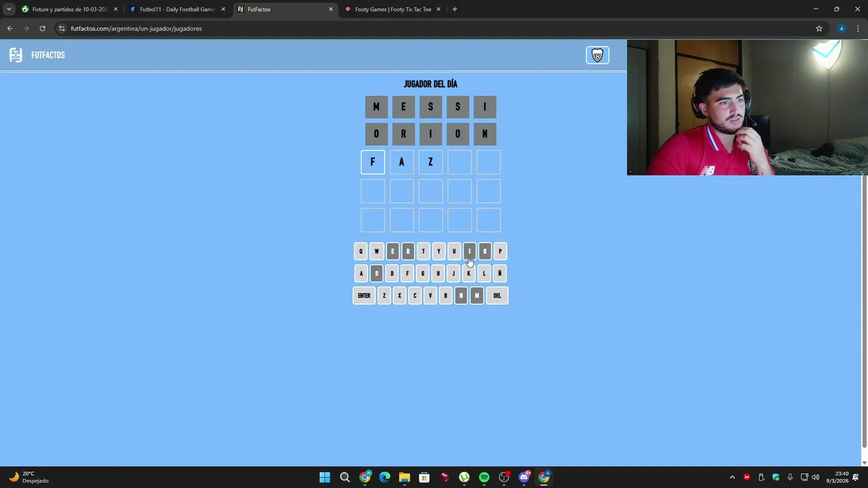Tap the D key on game keyboard

coord(392,273)
